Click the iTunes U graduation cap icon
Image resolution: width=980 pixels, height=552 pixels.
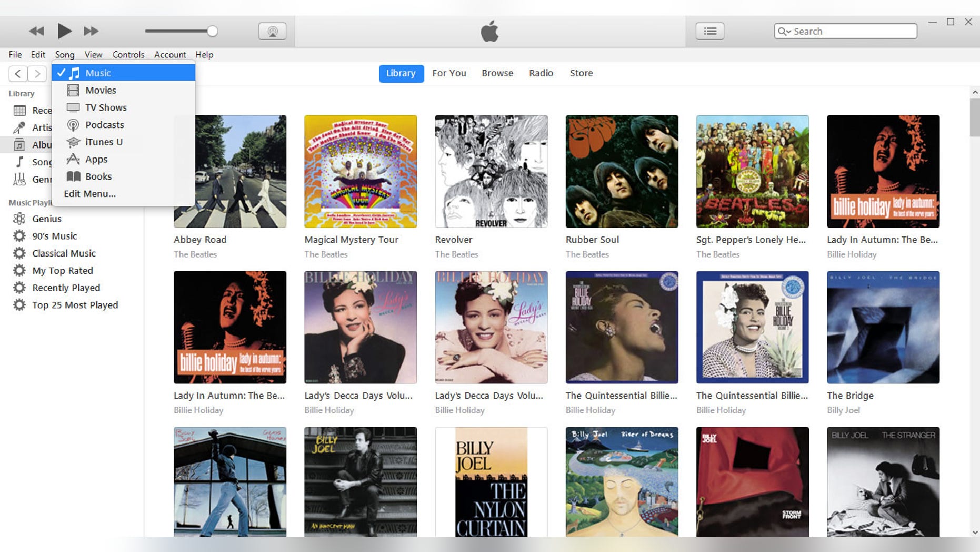(73, 142)
